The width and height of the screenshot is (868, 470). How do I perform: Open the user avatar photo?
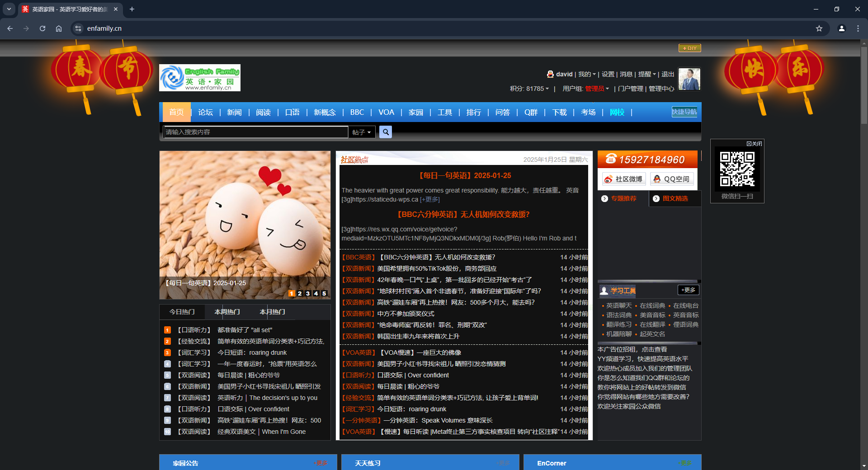[x=689, y=80]
